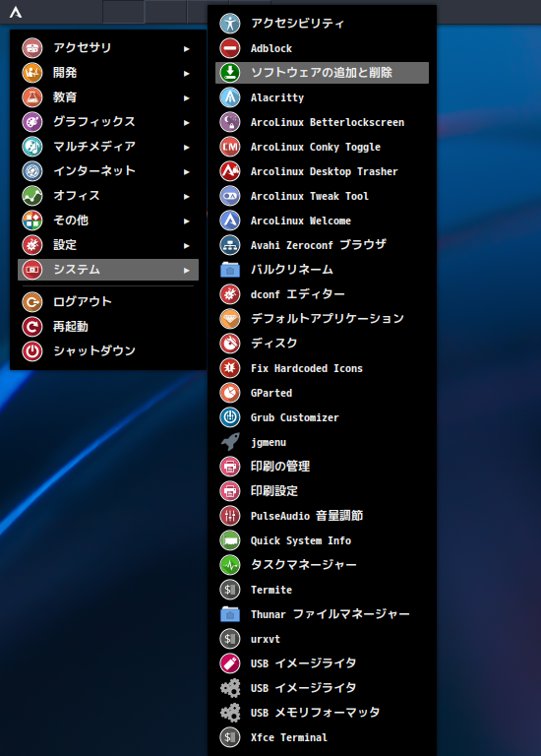Click Termite terminal icon
The height and width of the screenshot is (756, 541).
click(x=230, y=590)
